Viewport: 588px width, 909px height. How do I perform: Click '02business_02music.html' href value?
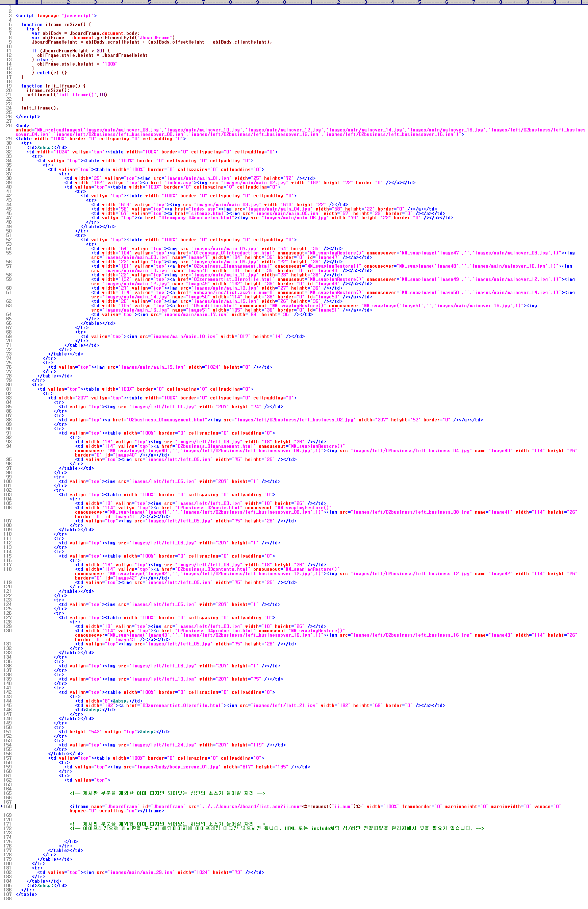[x=210, y=508]
